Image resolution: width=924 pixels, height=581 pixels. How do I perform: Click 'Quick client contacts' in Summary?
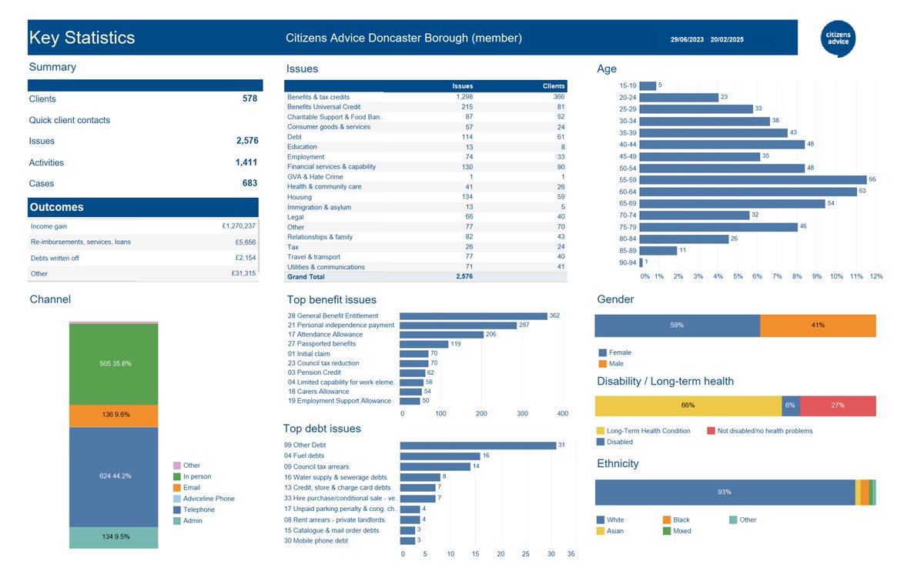tap(69, 120)
